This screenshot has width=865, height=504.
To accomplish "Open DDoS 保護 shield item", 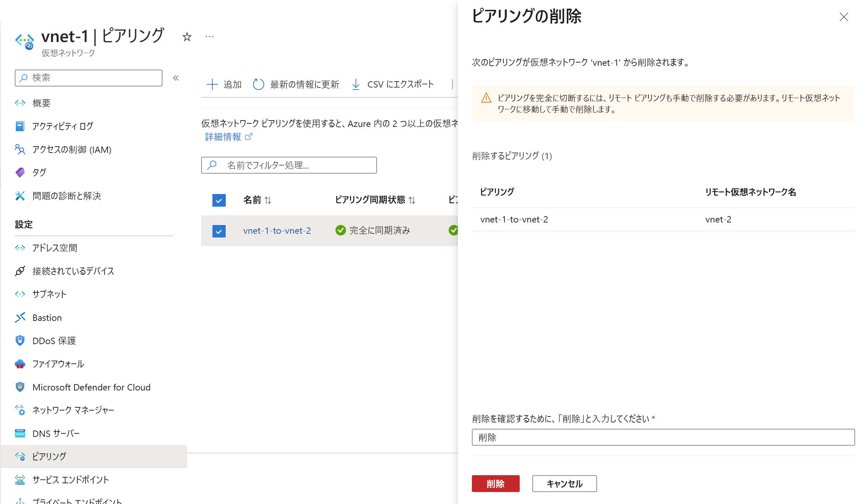I will (54, 341).
